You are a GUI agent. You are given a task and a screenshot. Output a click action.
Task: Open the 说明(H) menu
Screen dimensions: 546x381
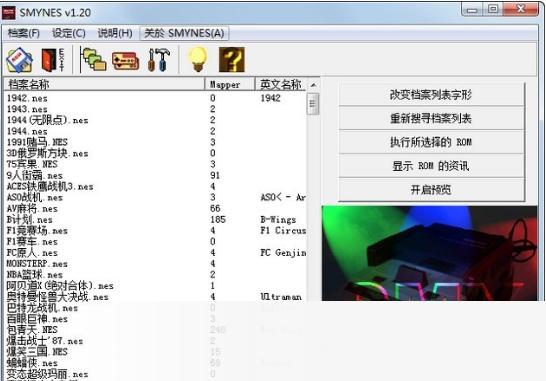tap(115, 33)
